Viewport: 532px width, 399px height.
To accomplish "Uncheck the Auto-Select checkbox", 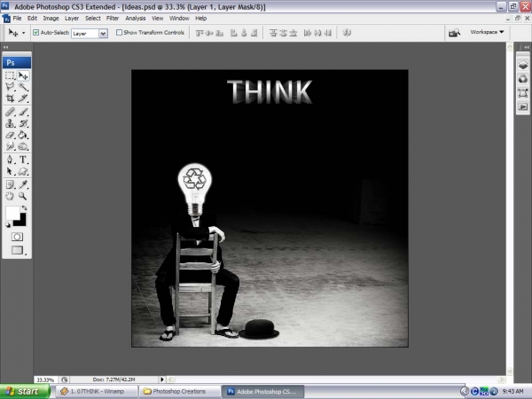I will [35, 33].
